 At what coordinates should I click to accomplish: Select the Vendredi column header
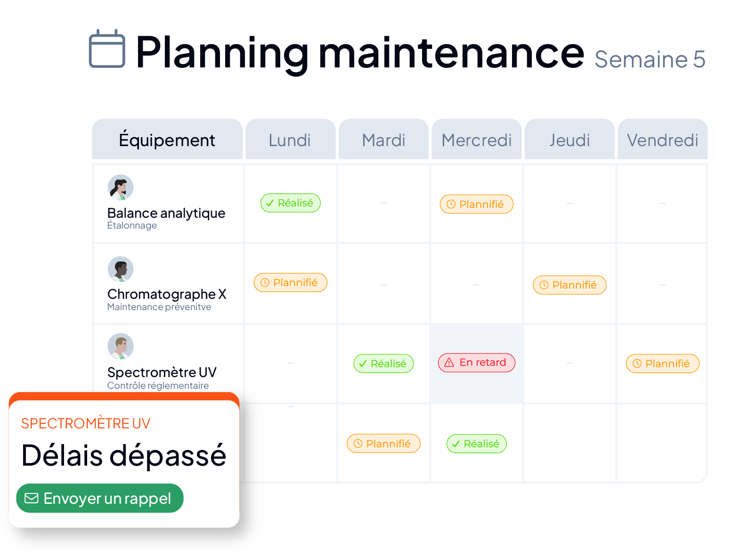[x=662, y=139]
